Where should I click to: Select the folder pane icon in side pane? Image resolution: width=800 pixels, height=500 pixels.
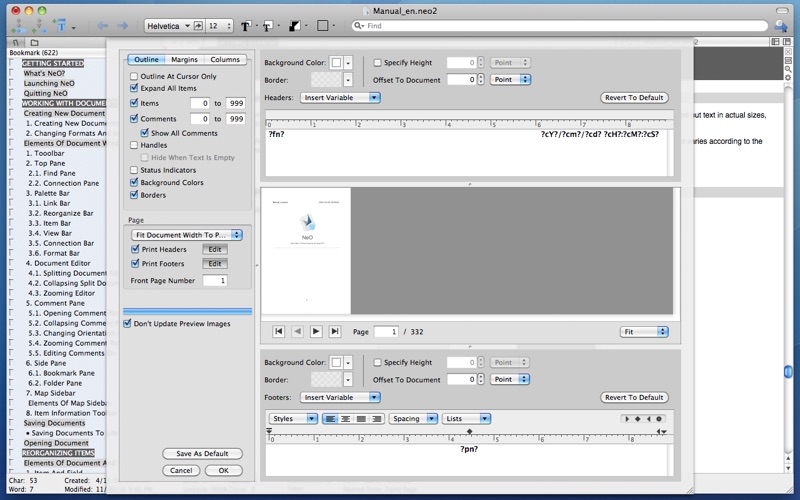pyautogui.click(x=34, y=43)
